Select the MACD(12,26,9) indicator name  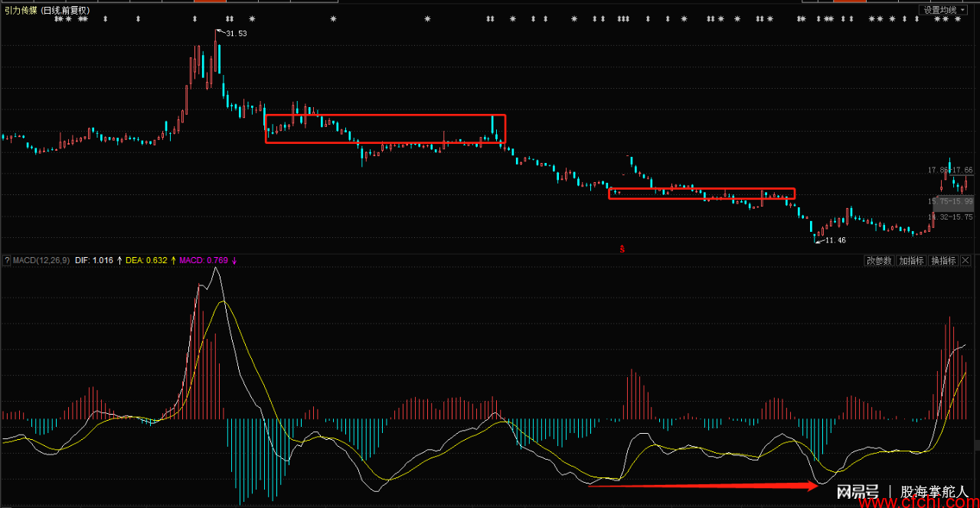point(41,261)
